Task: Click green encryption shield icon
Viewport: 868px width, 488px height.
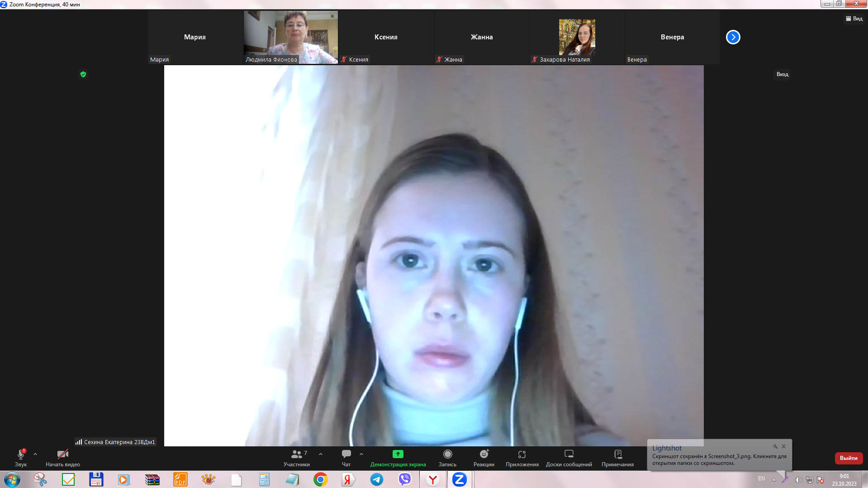Action: point(83,74)
